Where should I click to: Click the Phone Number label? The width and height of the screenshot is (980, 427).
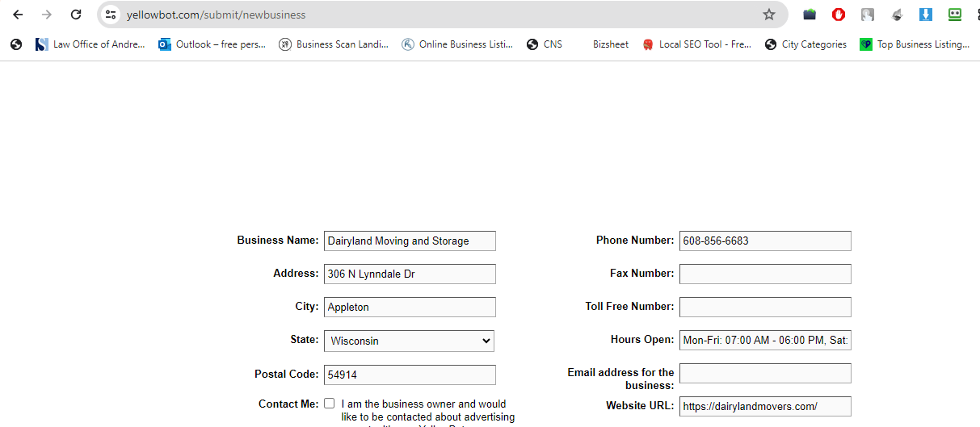[x=635, y=240]
